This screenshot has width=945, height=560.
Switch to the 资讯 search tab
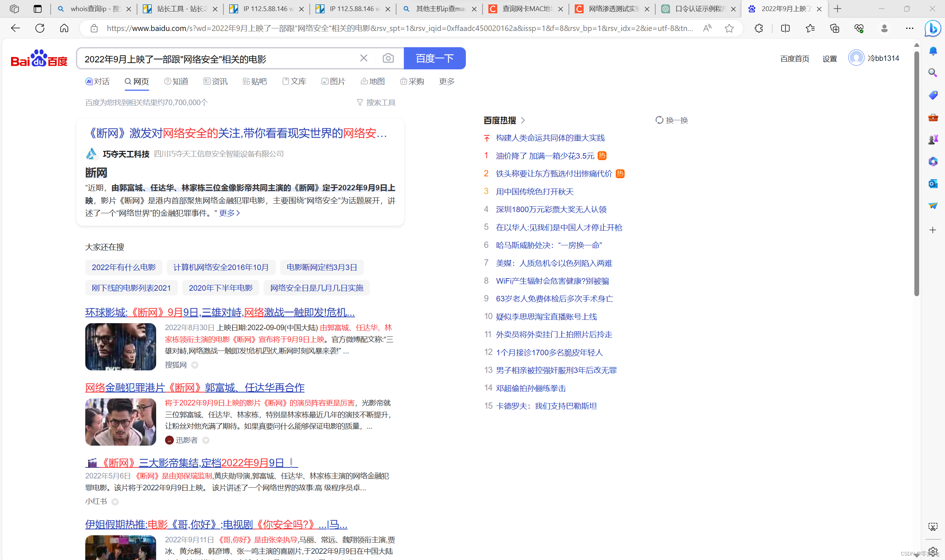(215, 82)
